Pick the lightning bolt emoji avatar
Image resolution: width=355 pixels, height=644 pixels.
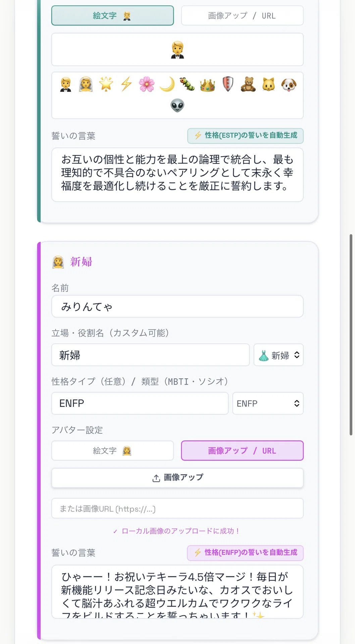point(126,84)
